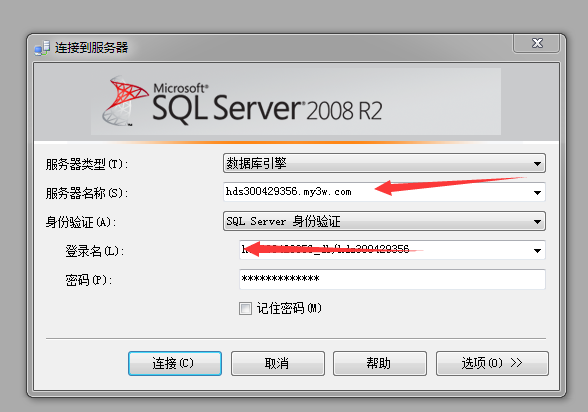Click the 记住密码(M) label text
This screenshot has height=412, width=588.
[x=289, y=309]
